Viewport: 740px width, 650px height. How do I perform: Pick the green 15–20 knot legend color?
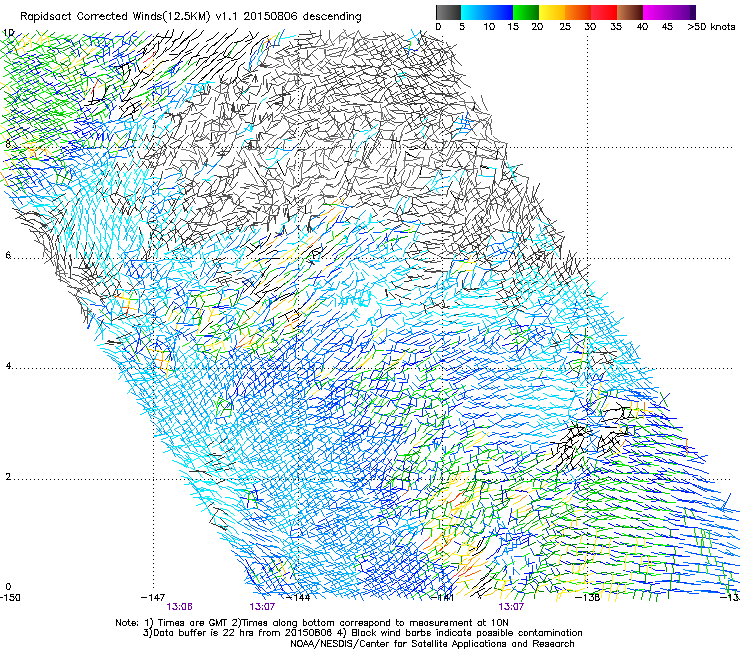click(x=526, y=12)
